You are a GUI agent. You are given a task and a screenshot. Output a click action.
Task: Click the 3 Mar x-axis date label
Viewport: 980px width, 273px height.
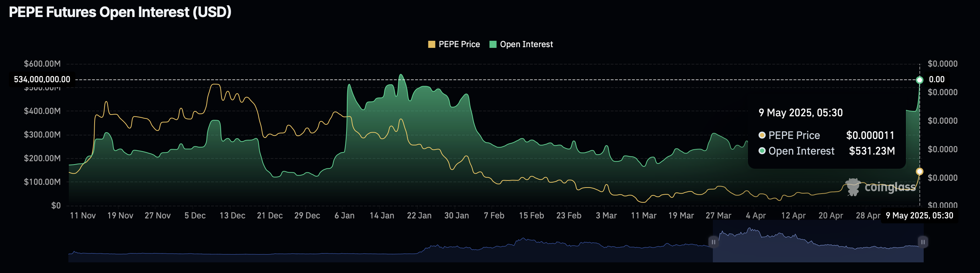coord(606,216)
